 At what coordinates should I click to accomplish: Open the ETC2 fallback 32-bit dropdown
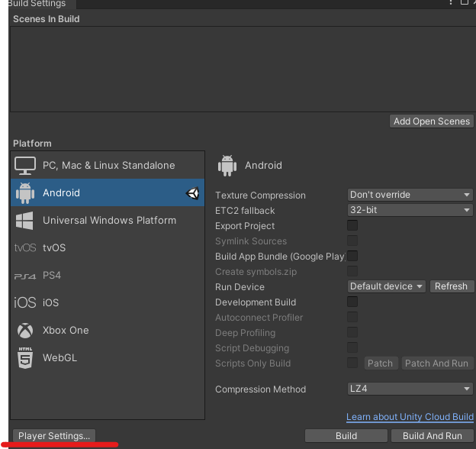tap(410, 210)
